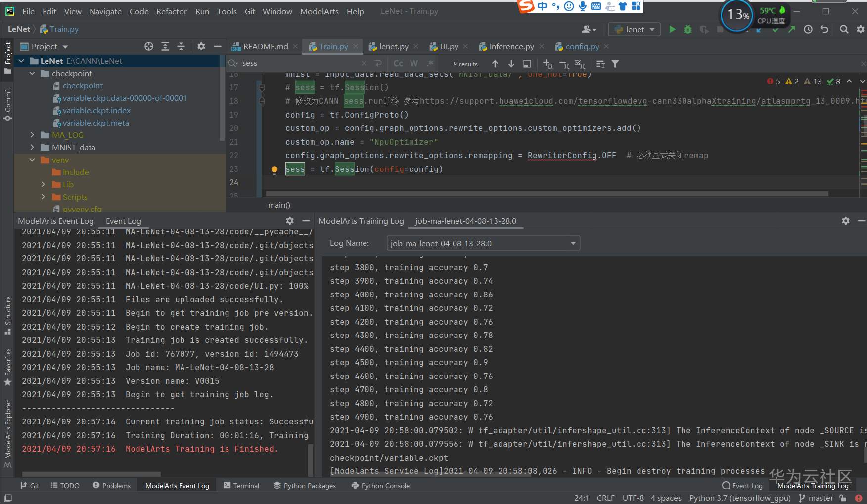Click the Python Console button

(x=380, y=486)
